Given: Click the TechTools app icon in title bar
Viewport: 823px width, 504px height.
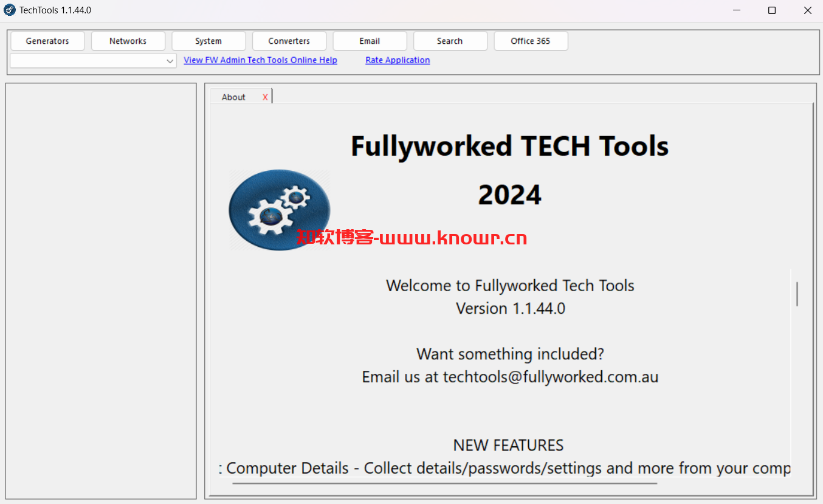Looking at the screenshot, I should tap(10, 10).
